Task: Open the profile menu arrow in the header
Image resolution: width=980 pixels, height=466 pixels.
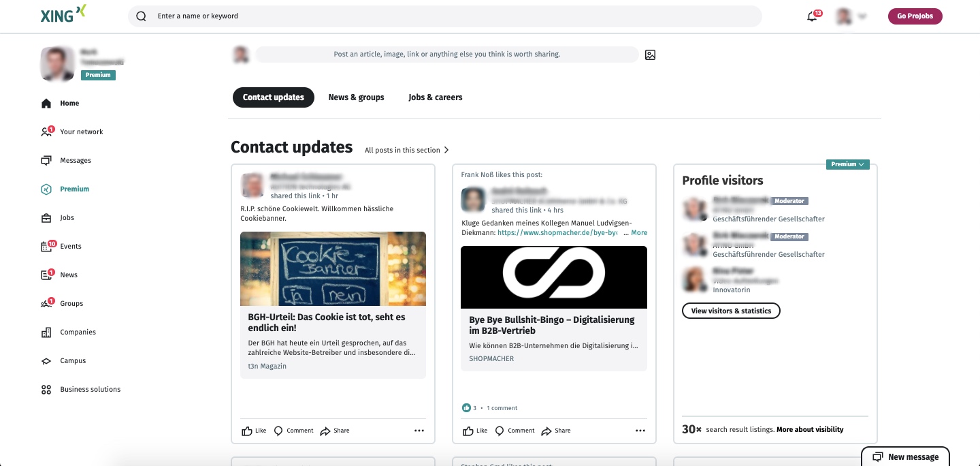Action: [862, 16]
